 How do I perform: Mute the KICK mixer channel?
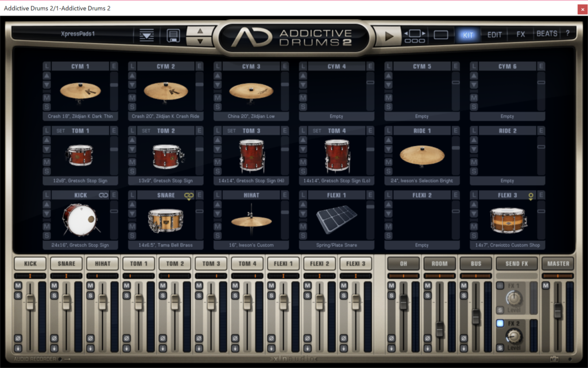[x=18, y=286]
